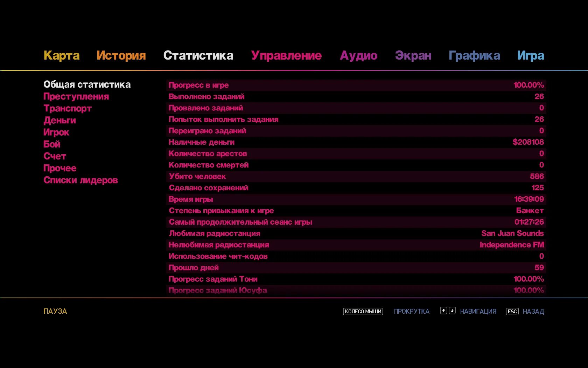Select the Попыток выполнить задания row
The height and width of the screenshot is (368, 588).
(356, 119)
